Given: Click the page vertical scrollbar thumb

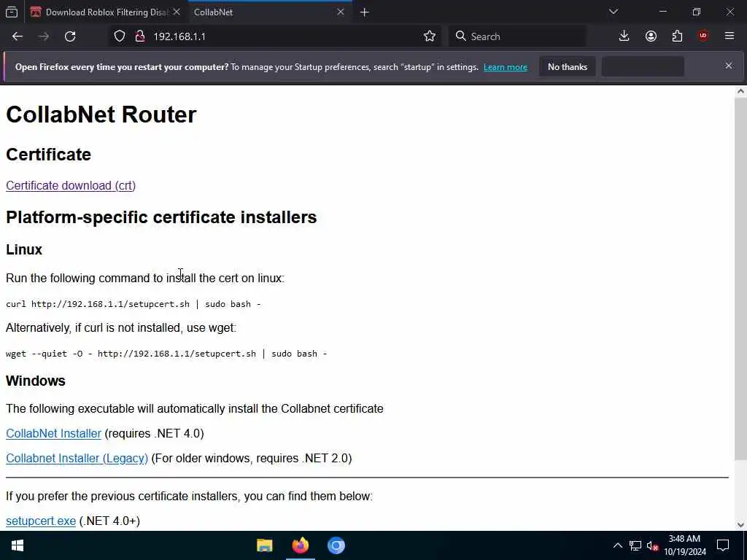Looking at the screenshot, I should pyautogui.click(x=741, y=279).
